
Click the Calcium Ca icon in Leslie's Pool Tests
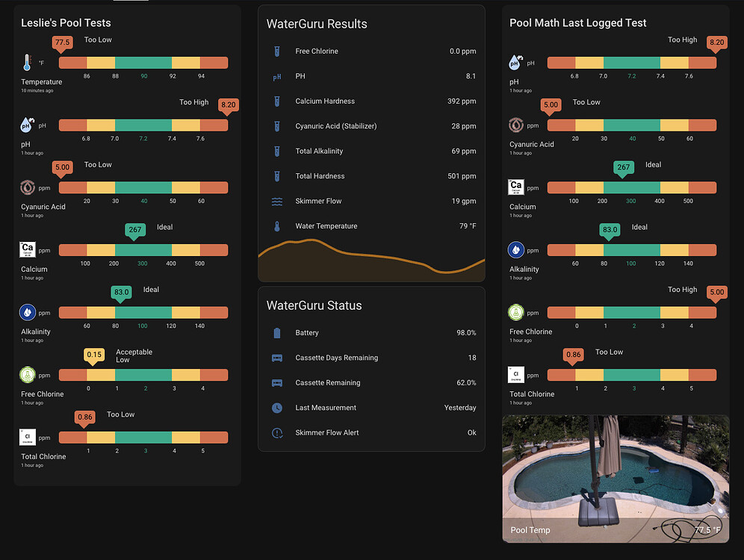[x=28, y=249]
